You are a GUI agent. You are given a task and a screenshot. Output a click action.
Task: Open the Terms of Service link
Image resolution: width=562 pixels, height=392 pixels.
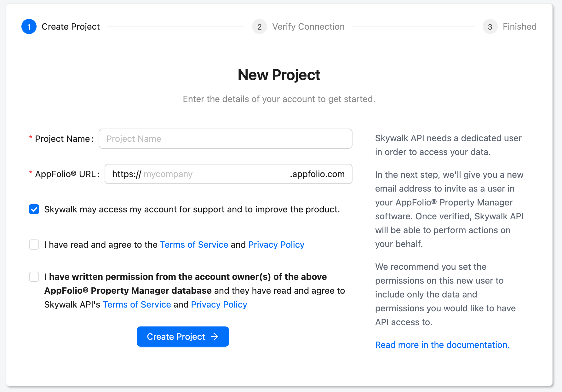pos(194,245)
